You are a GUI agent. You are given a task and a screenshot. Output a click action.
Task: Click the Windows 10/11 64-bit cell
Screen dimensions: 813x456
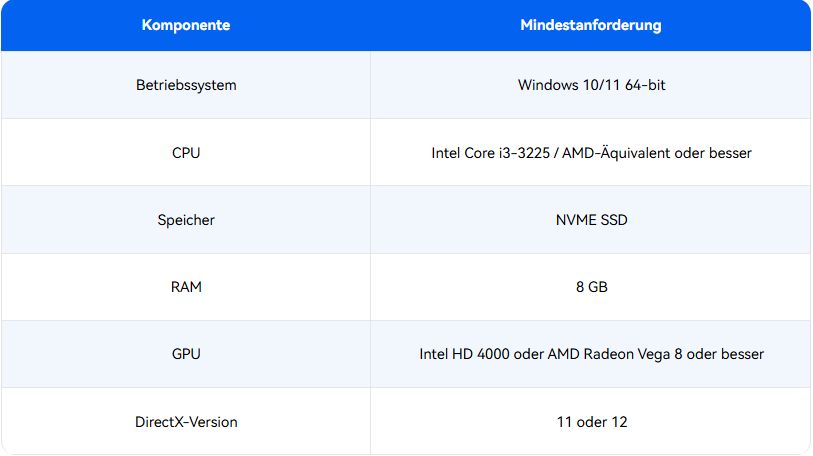click(x=591, y=85)
